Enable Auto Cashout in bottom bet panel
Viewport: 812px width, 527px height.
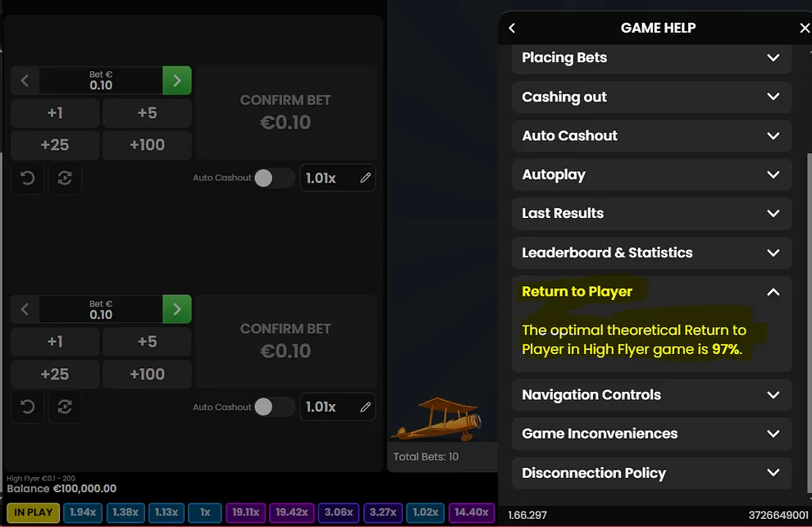tap(273, 407)
